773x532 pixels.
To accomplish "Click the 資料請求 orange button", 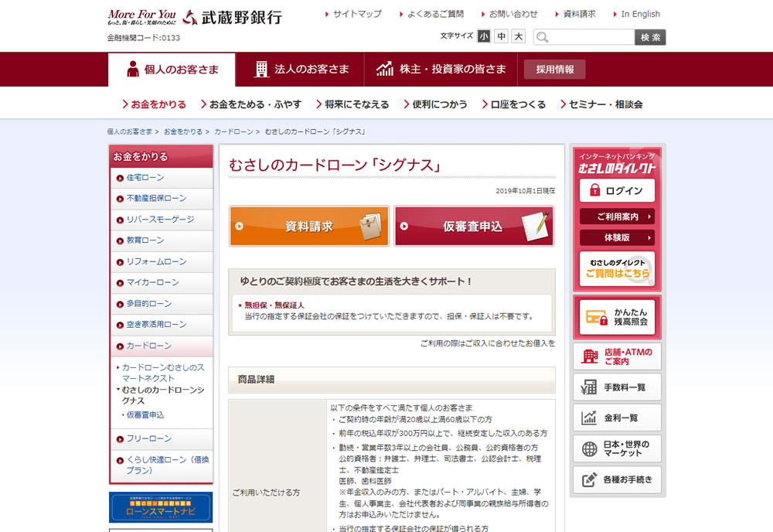I will tap(309, 227).
